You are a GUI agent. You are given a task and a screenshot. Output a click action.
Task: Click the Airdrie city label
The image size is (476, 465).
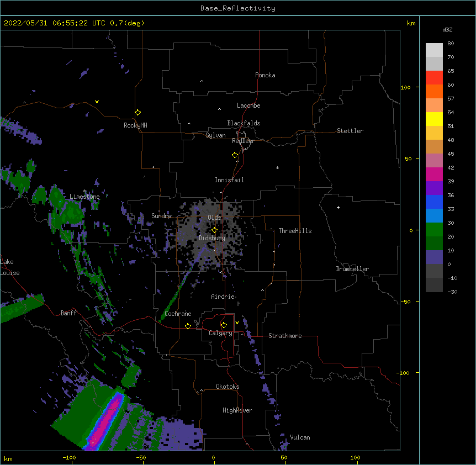pyautogui.click(x=223, y=297)
